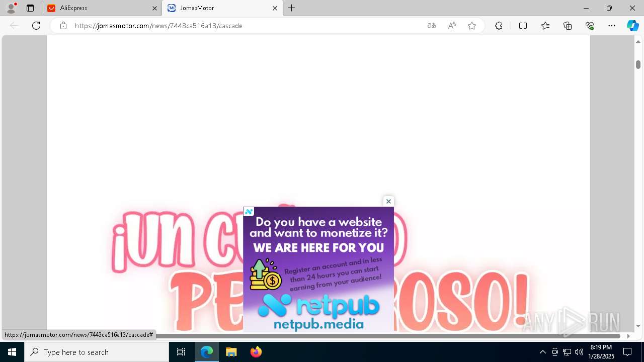Open the netpub.media advertisement
This screenshot has width=644, height=362.
pos(318,269)
